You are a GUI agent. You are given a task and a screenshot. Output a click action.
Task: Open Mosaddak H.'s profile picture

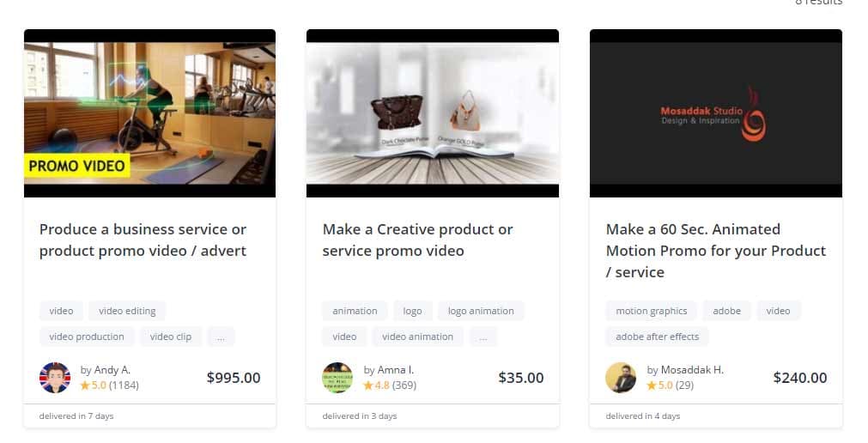pyautogui.click(x=621, y=378)
